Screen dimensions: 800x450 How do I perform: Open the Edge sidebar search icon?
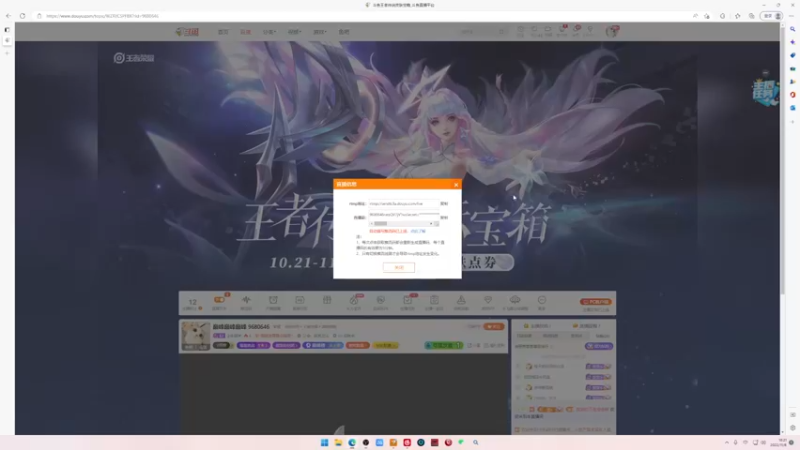[792, 29]
